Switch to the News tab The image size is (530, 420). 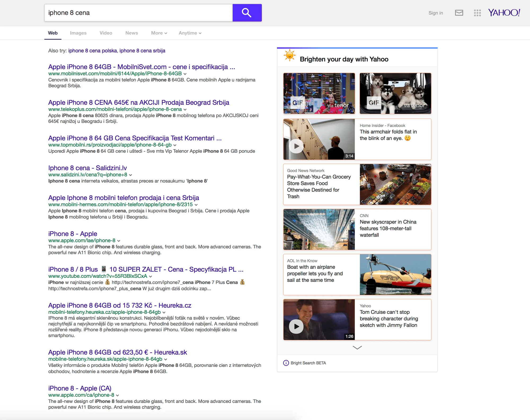(132, 33)
